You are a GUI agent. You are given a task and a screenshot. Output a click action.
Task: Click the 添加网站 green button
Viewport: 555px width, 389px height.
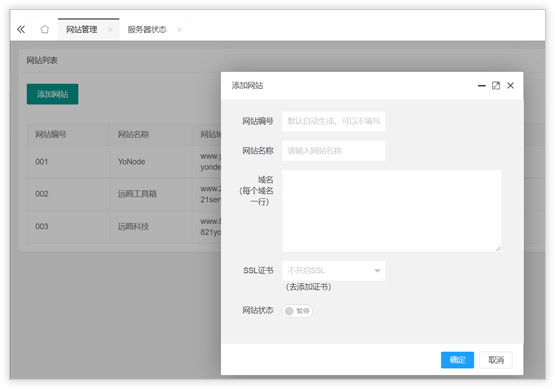[52, 94]
